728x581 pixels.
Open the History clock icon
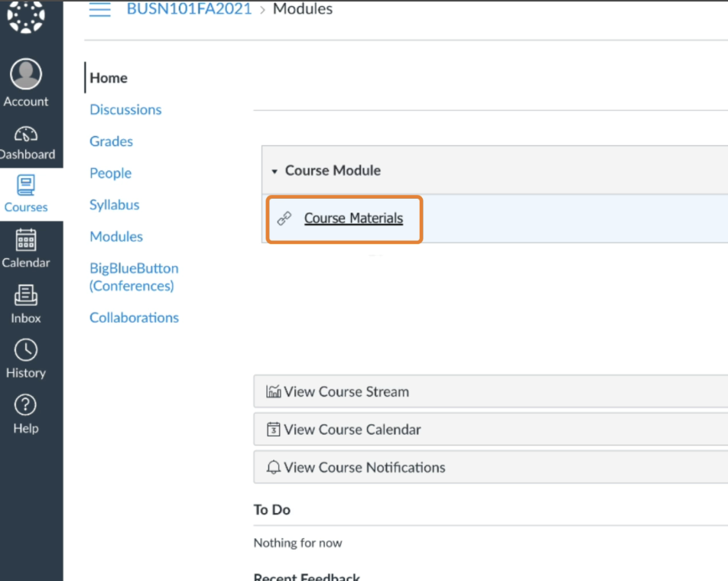point(26,350)
